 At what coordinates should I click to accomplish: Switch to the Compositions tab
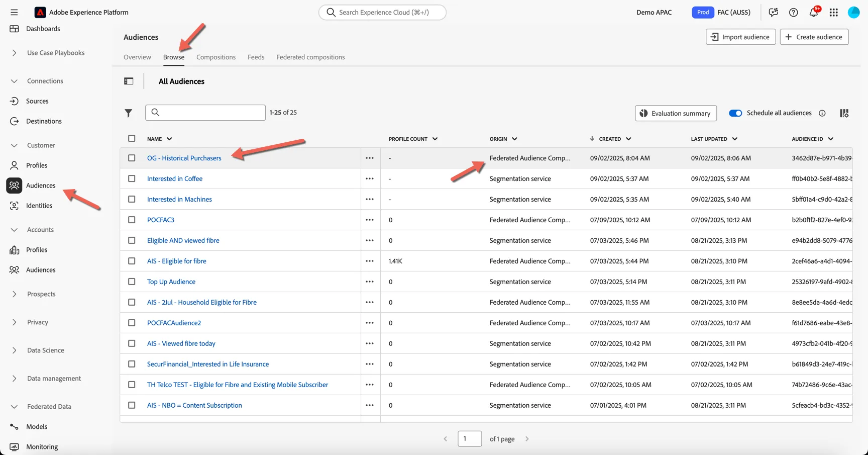(216, 57)
